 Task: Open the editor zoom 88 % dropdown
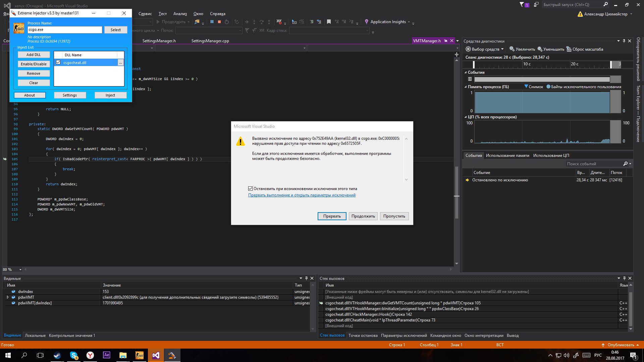pos(20,269)
